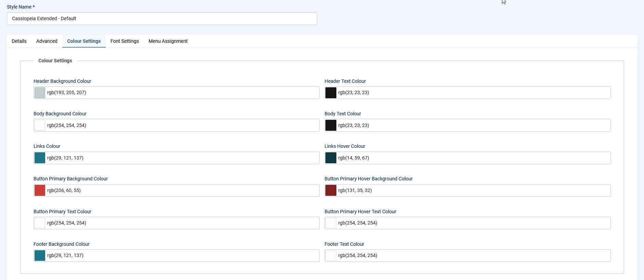Click Button Primary Hover Background swatch
The image size is (644, 280).
coord(331,190)
